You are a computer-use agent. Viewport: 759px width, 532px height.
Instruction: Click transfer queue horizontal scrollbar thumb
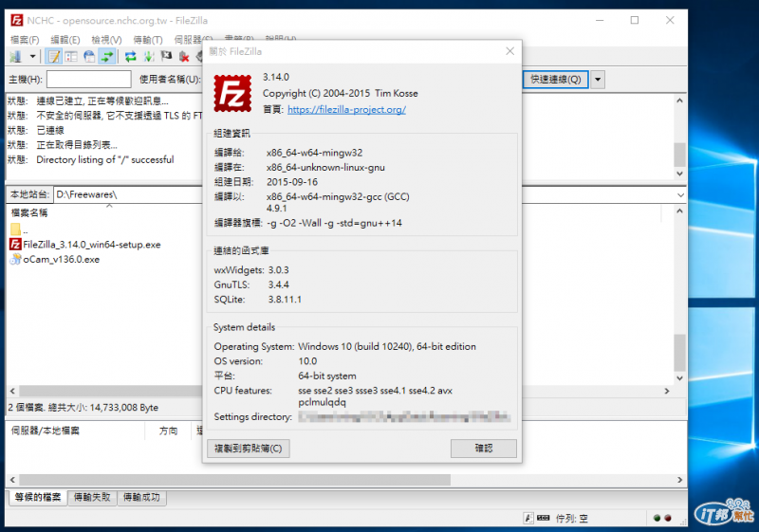pos(234,480)
